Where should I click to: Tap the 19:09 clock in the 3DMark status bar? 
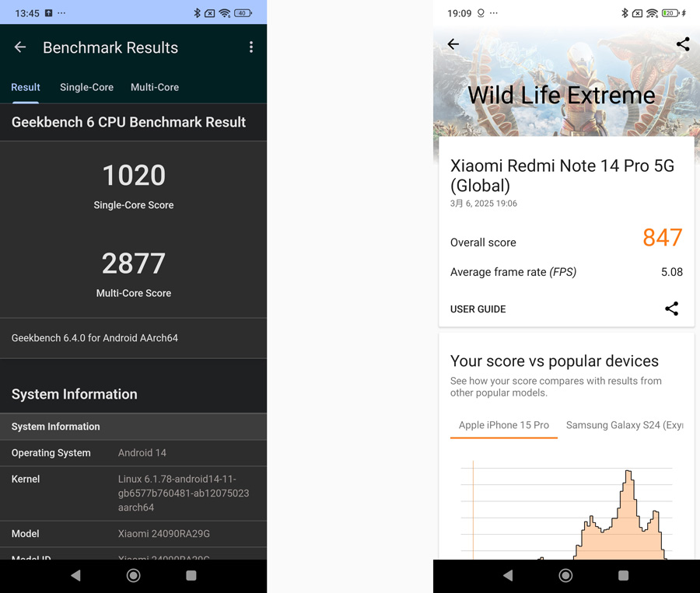point(460,13)
